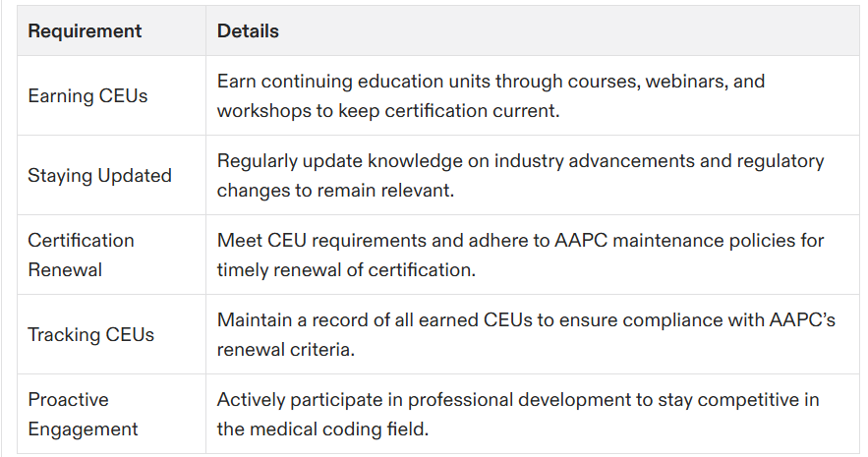Select the Proactive Engagement cell
This screenshot has width=868, height=457.
(111, 415)
